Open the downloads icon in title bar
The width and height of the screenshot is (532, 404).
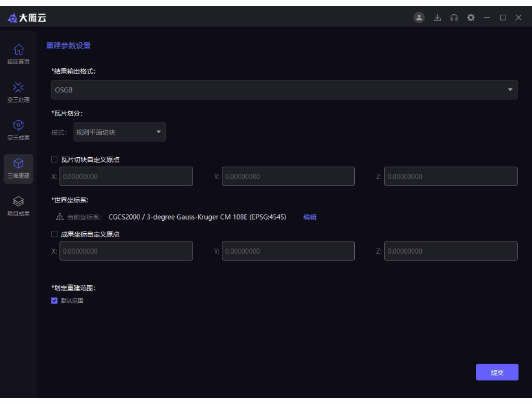(x=437, y=17)
